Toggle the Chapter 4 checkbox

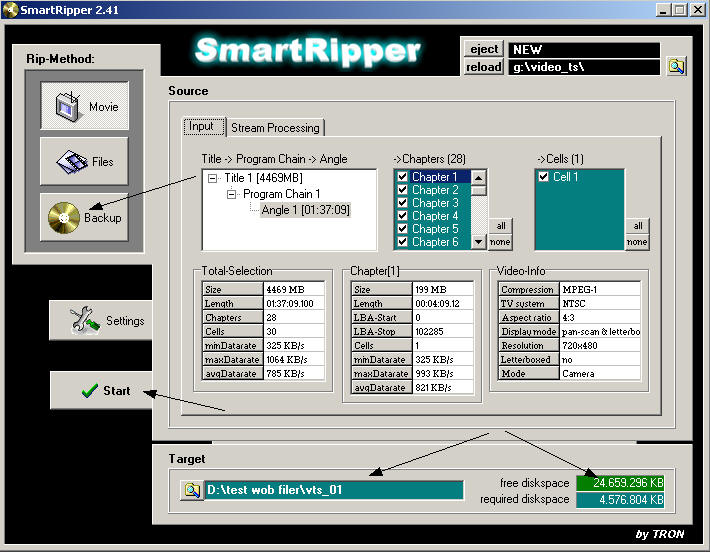(403, 216)
